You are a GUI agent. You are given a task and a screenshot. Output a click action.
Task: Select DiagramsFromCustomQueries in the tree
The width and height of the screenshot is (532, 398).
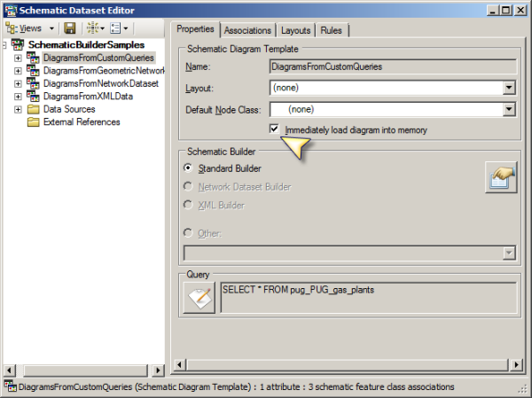(98, 58)
